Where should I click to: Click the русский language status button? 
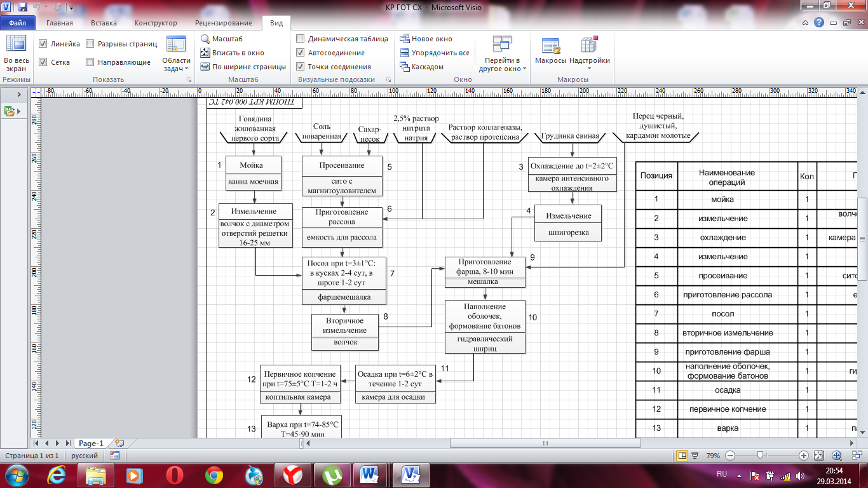[x=85, y=456]
